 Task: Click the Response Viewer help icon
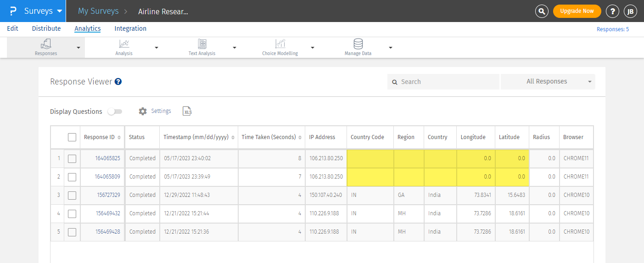pos(118,82)
